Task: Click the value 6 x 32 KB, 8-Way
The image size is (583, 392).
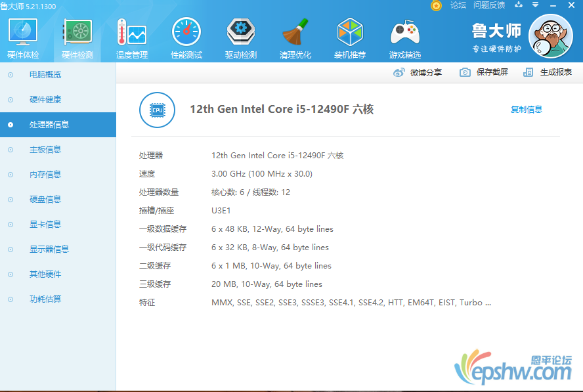Action: (x=270, y=248)
